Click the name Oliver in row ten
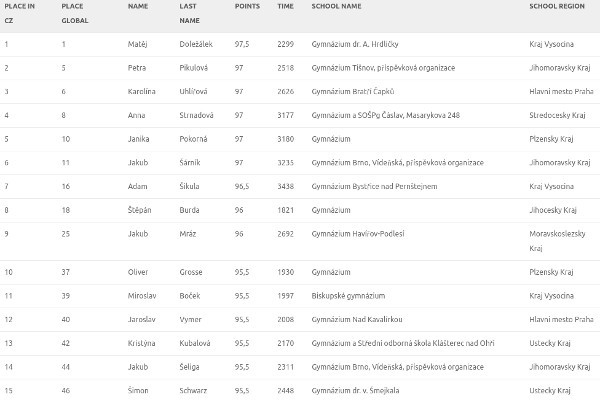The image size is (600, 400). [x=140, y=271]
